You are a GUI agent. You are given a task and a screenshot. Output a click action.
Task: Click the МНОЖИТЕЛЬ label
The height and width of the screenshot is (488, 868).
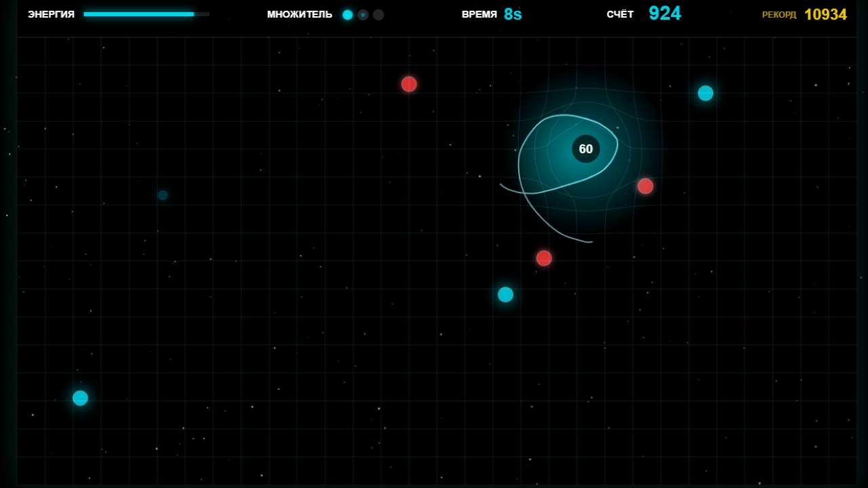pos(299,14)
